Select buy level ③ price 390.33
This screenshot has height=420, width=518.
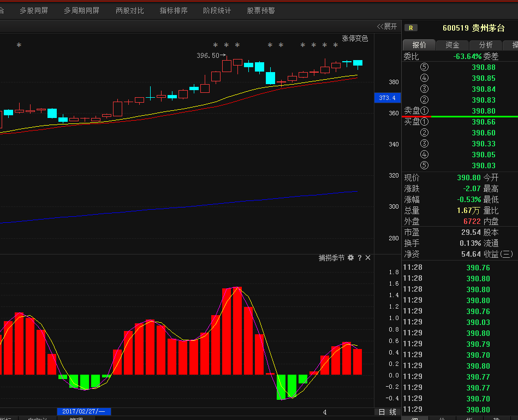[483, 144]
